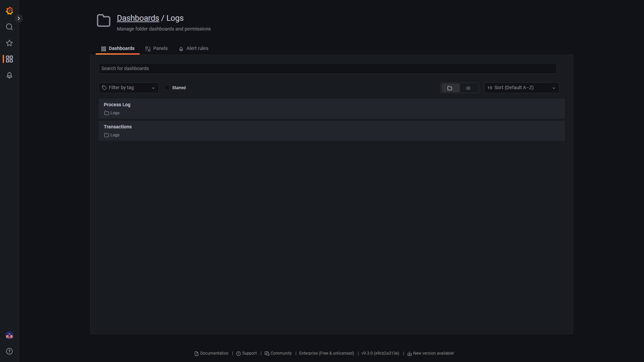Open the user profile avatar
The image size is (644, 362).
pos(9,335)
